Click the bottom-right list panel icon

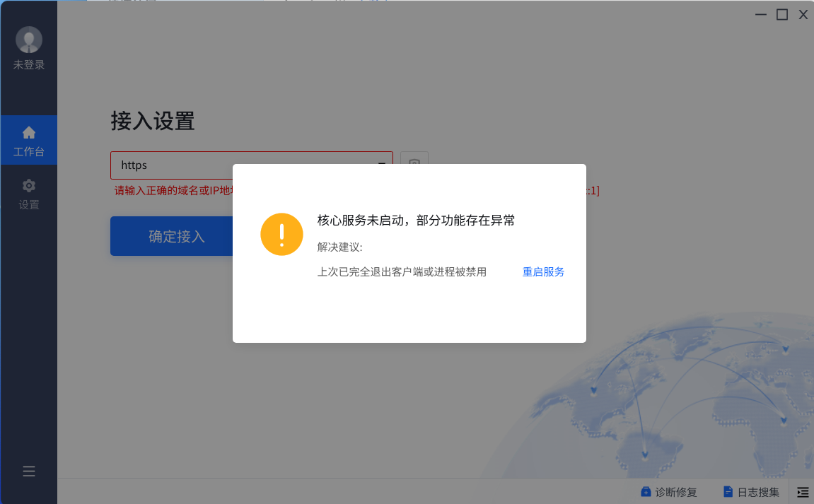point(803,492)
